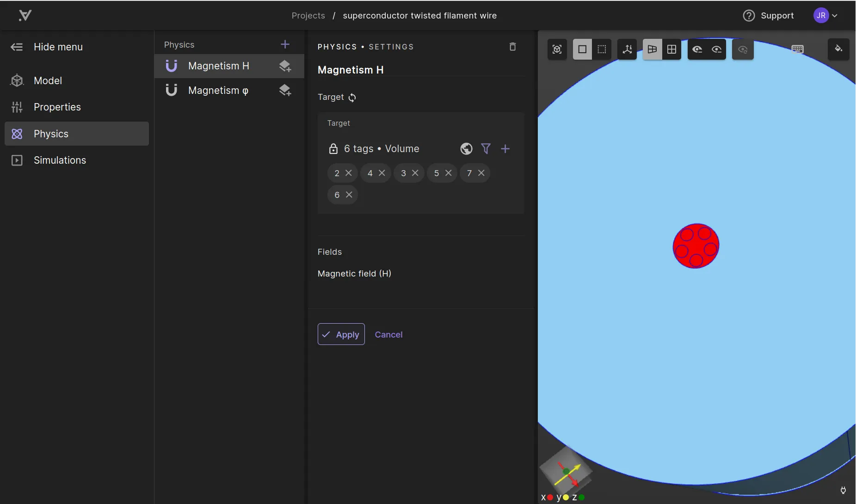Remove tag 5 from target
The image size is (856, 504).
[449, 173]
